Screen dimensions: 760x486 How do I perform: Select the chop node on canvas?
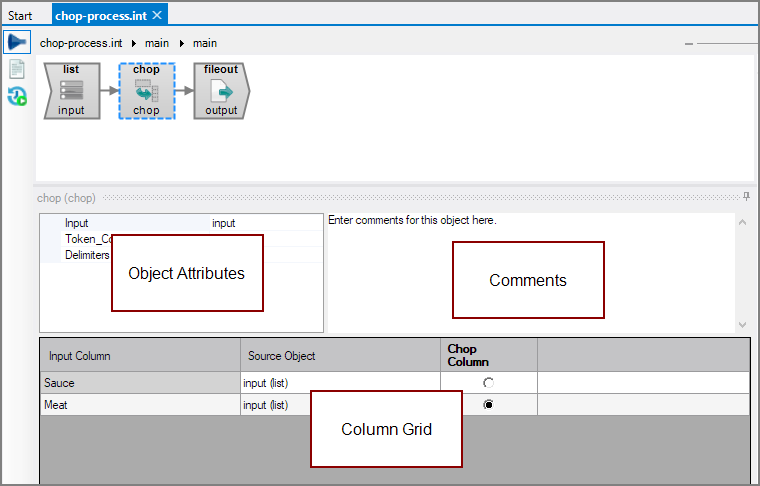point(146,91)
